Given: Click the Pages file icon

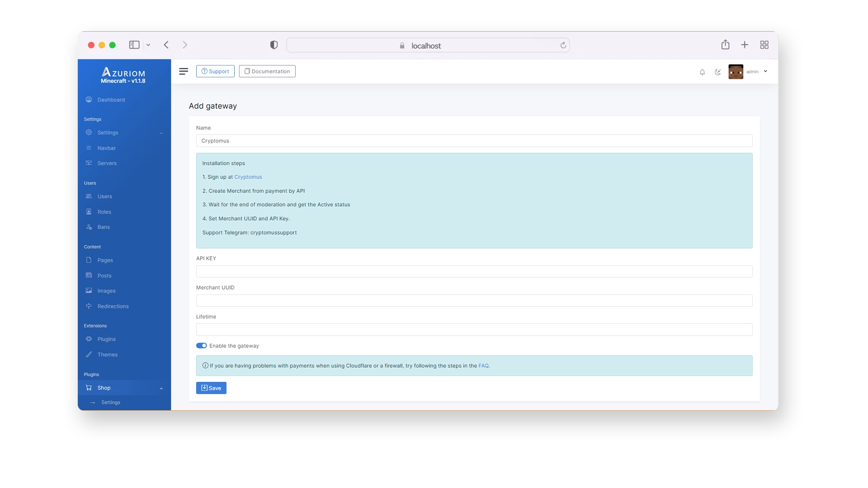Looking at the screenshot, I should (x=89, y=260).
